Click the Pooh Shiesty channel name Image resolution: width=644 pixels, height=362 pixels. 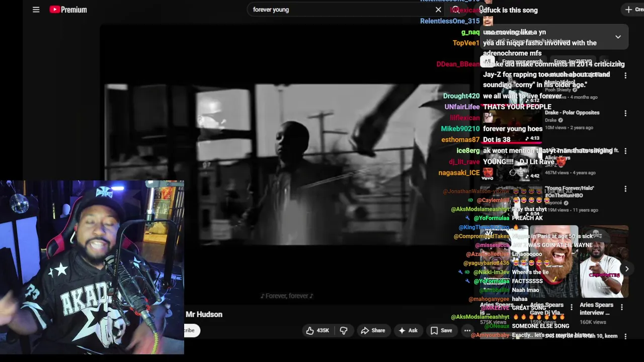pos(558,90)
